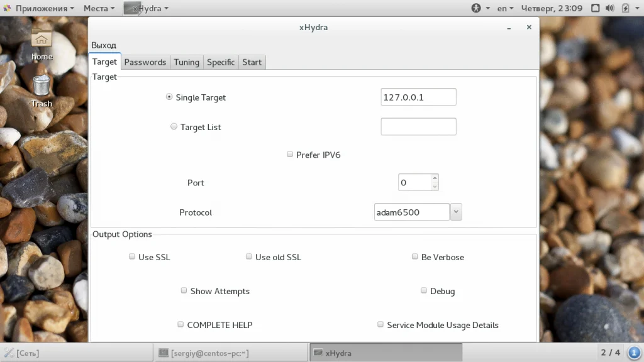Toggle the Be Verbose checkbox

(414, 256)
